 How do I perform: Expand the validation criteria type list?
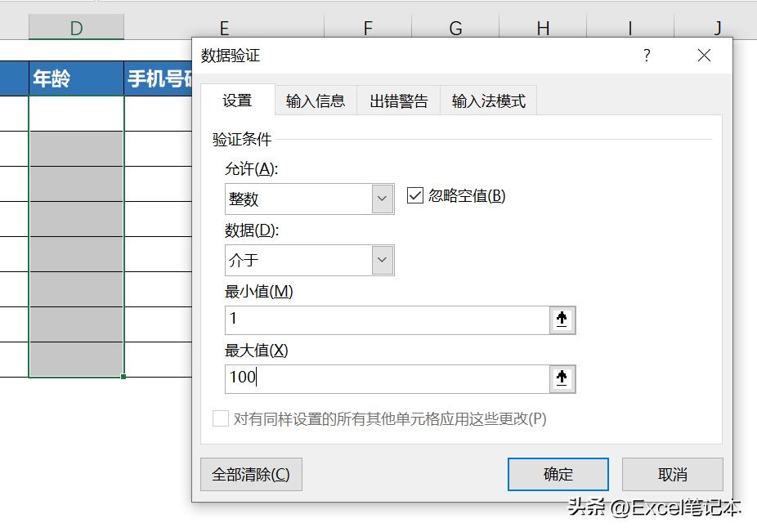(380, 199)
